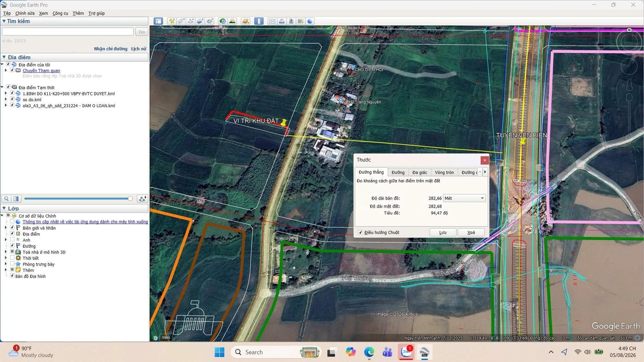Toggle the sidebar panel toolbar icon
Viewport: 644px width, 362px height.
coord(158,21)
